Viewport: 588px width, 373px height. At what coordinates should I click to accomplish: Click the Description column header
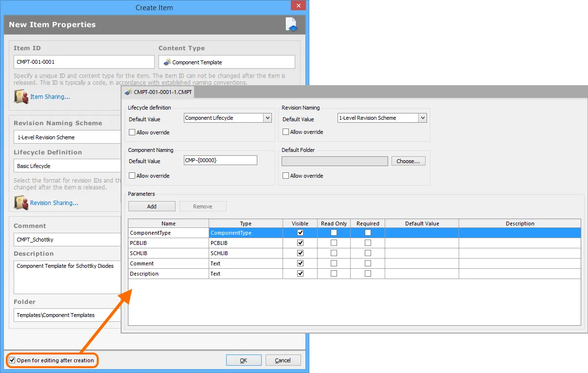click(519, 224)
